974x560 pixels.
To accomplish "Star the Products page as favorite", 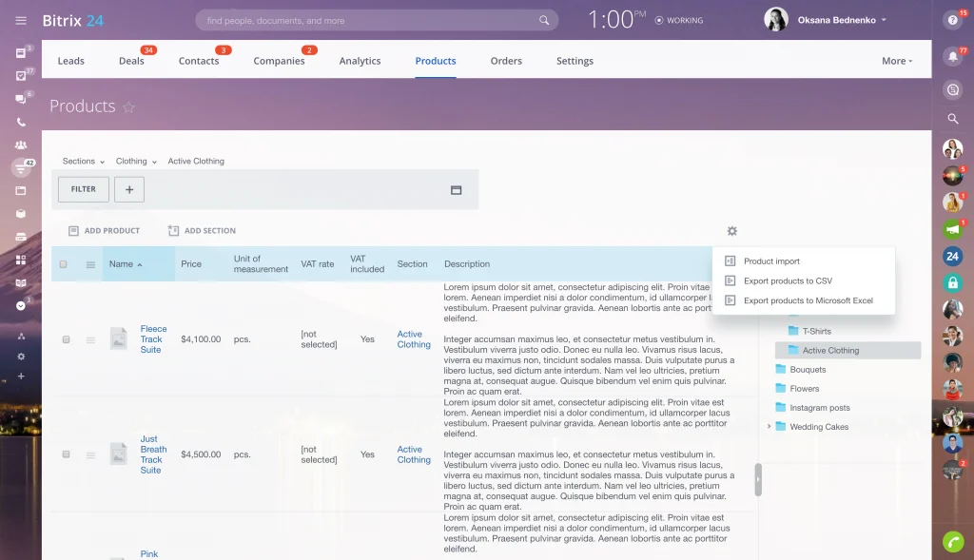I will tap(129, 107).
